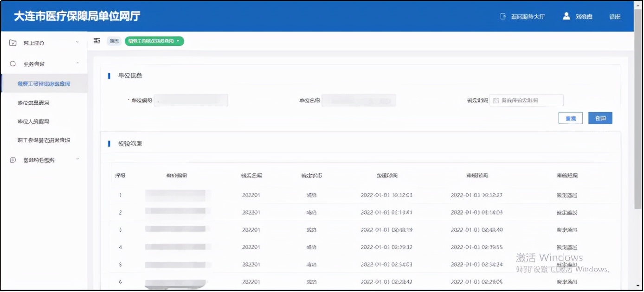
Task: Click the folder icon beside 网上经办
Action: click(x=13, y=43)
